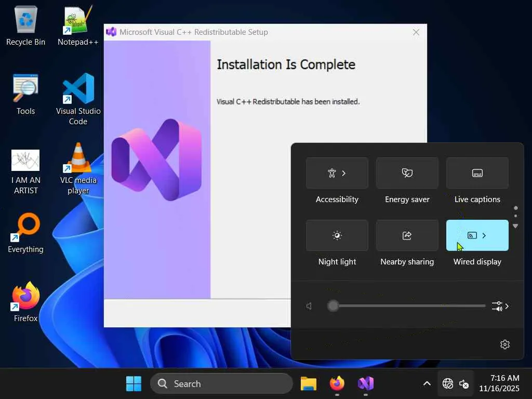532x399 pixels.
Task: Switch to Firefox in the taskbar
Action: 337,384
